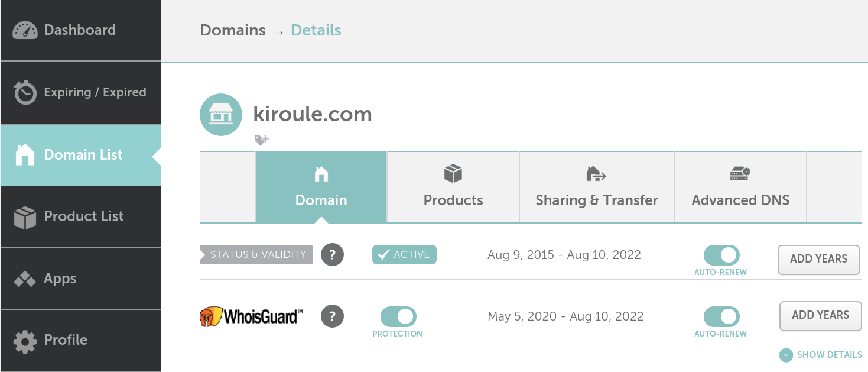The height and width of the screenshot is (372, 868).
Task: Open Expiring / Expired clock icon
Action: tap(25, 92)
